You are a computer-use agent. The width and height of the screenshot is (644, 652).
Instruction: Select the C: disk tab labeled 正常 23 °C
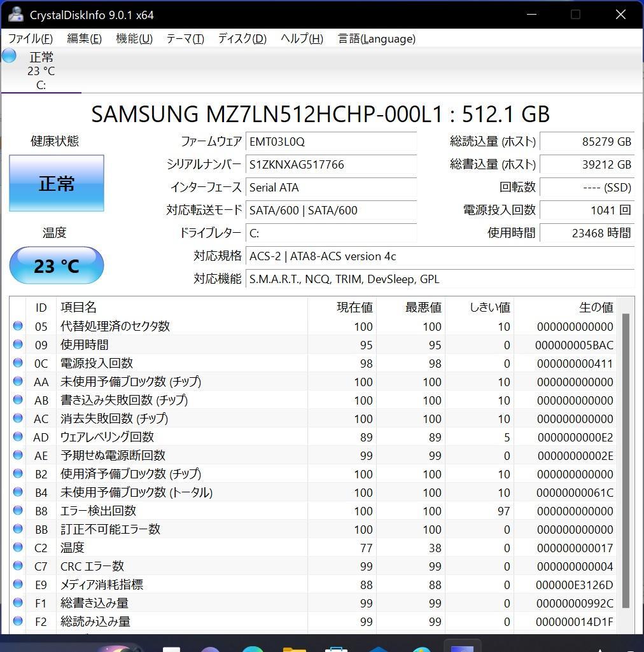(x=41, y=70)
